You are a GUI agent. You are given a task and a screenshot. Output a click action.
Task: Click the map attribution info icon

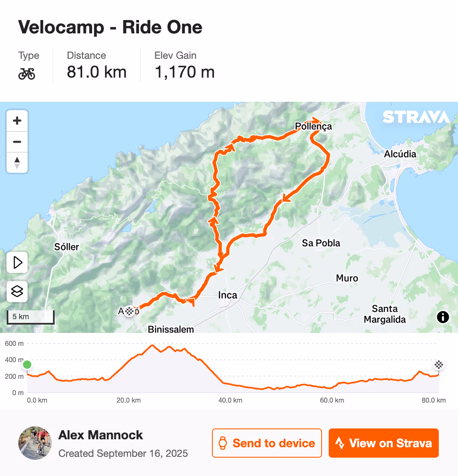tap(443, 317)
